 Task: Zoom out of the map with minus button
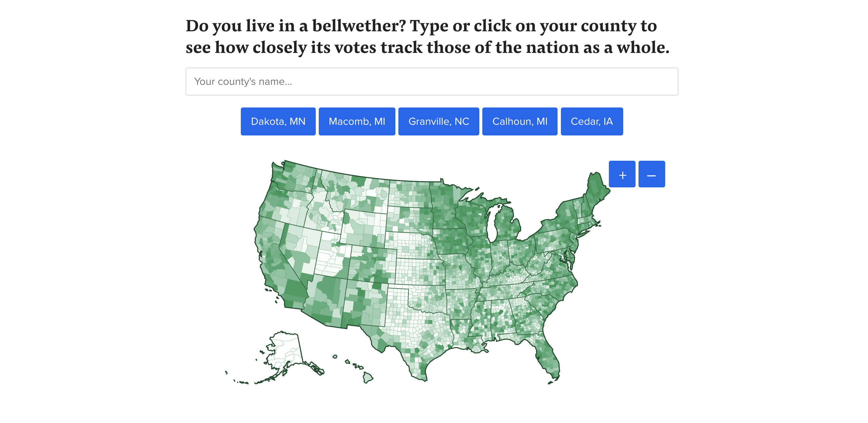[651, 174]
